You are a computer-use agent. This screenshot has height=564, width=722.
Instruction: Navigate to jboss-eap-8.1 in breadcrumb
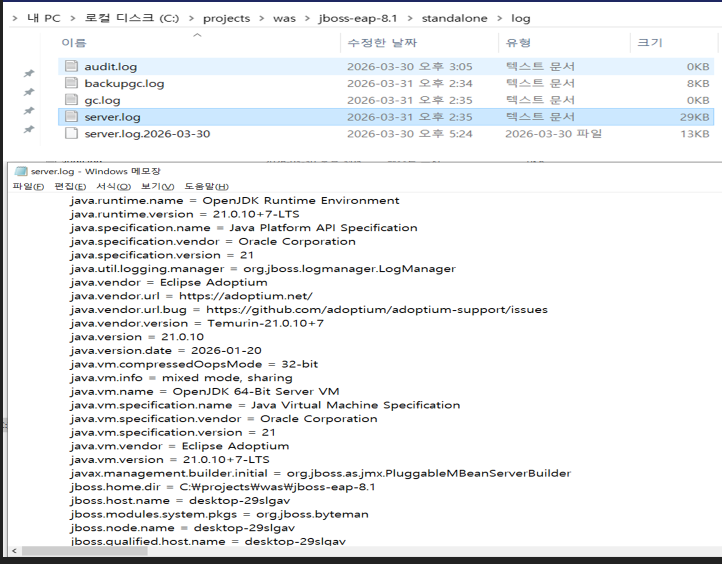[x=358, y=18]
